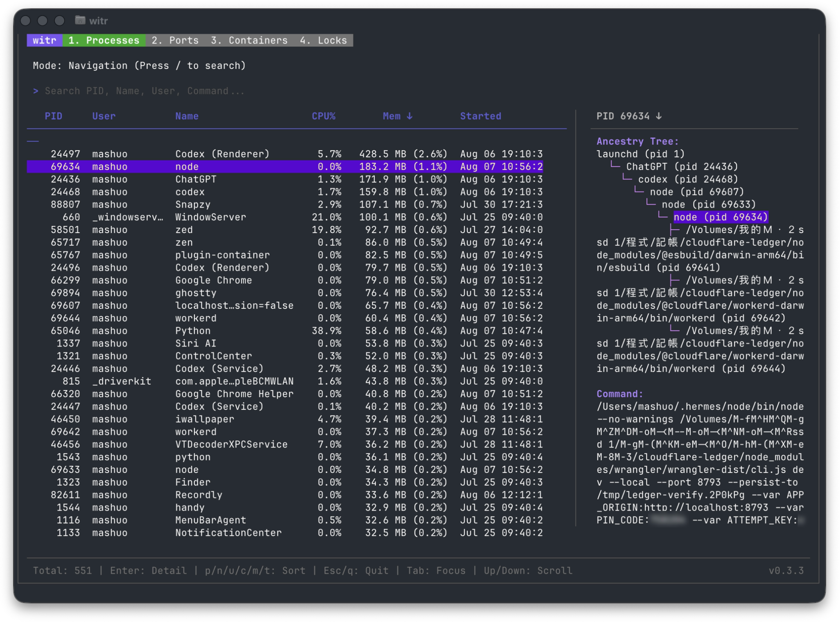Sort by the User column header

(104, 116)
